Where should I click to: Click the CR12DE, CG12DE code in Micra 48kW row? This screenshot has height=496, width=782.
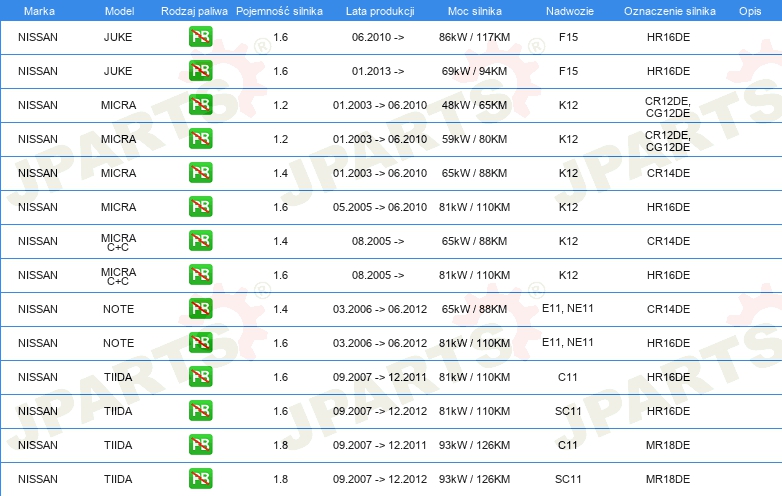[x=668, y=105]
